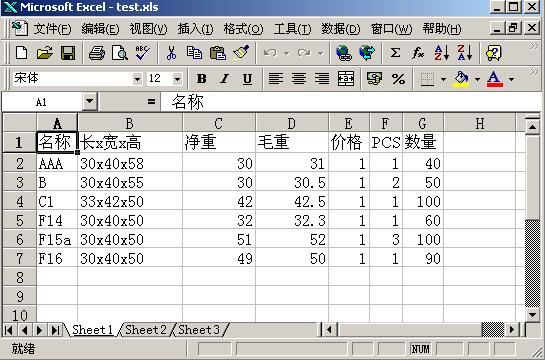Image resolution: width=545 pixels, height=360 pixels.
Task: Open font color dropdown arrow
Action: (511, 79)
